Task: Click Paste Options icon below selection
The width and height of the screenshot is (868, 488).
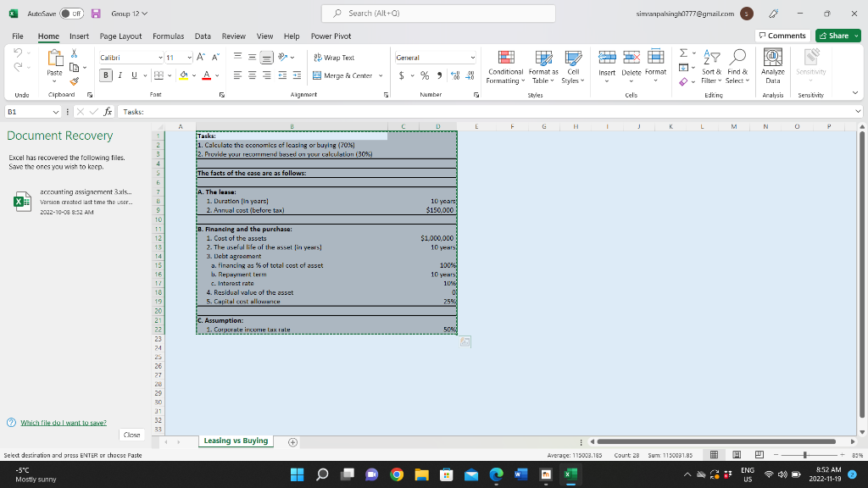Action: click(x=465, y=342)
